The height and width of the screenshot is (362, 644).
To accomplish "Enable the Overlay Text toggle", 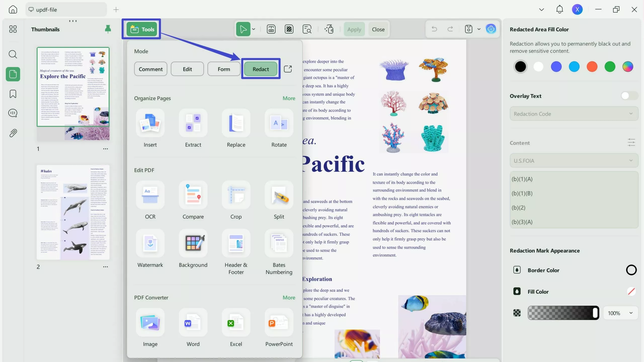I will click(627, 96).
